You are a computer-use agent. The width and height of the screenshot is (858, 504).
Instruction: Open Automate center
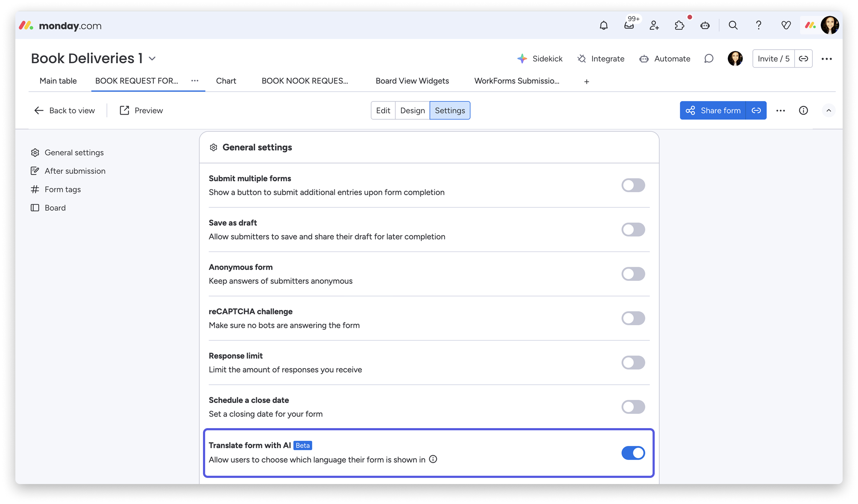click(x=665, y=59)
